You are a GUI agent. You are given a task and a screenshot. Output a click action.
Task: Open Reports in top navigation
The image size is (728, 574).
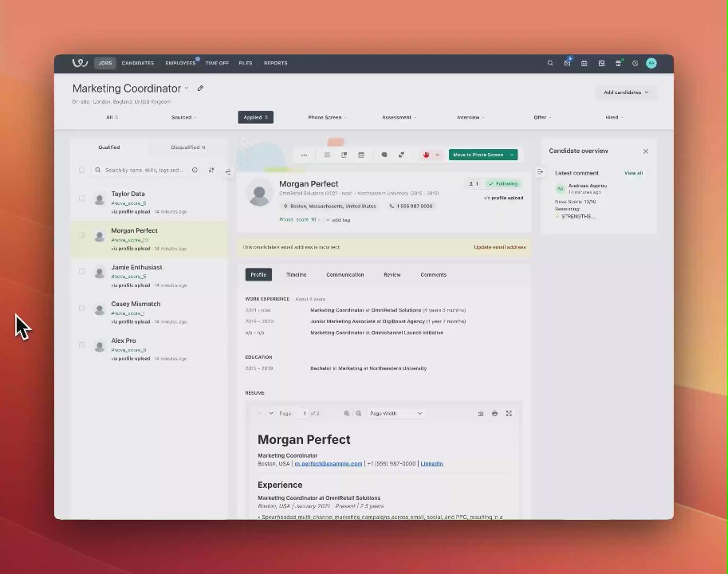275,63
